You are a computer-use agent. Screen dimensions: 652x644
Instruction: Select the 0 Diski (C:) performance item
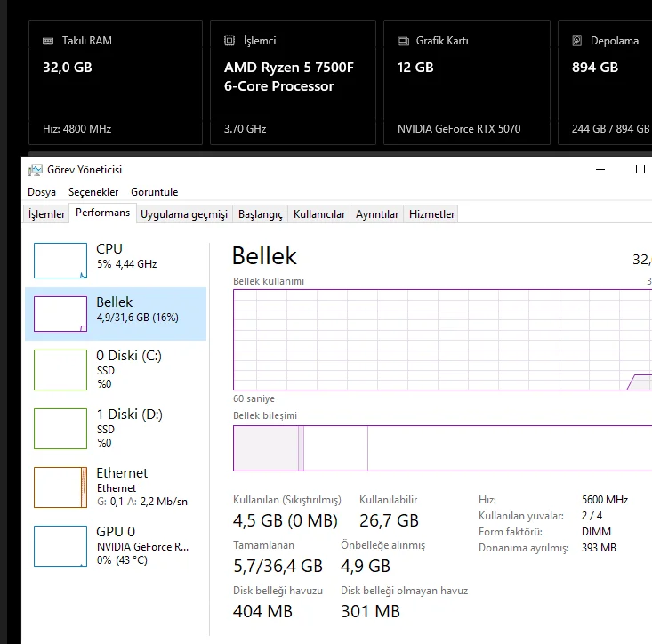click(x=116, y=369)
